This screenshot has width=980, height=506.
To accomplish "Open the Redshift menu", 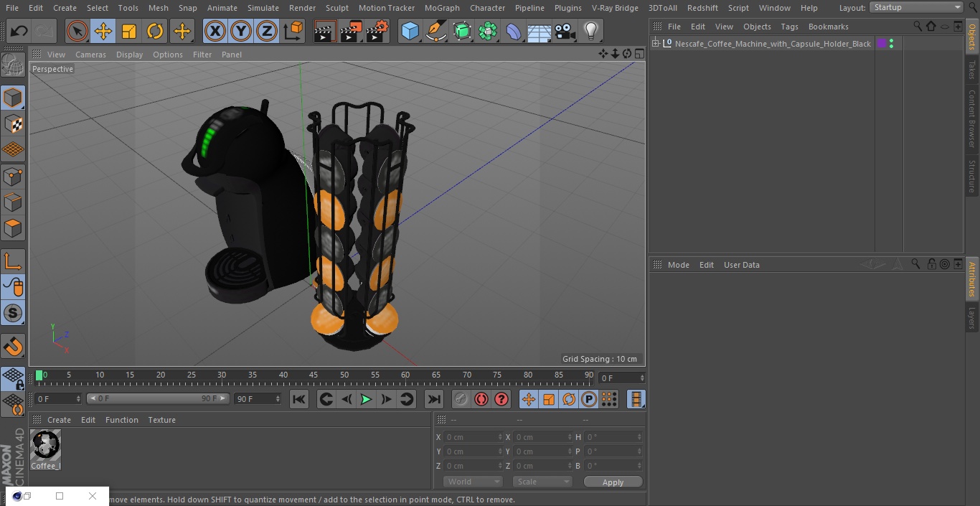I will 702,8.
